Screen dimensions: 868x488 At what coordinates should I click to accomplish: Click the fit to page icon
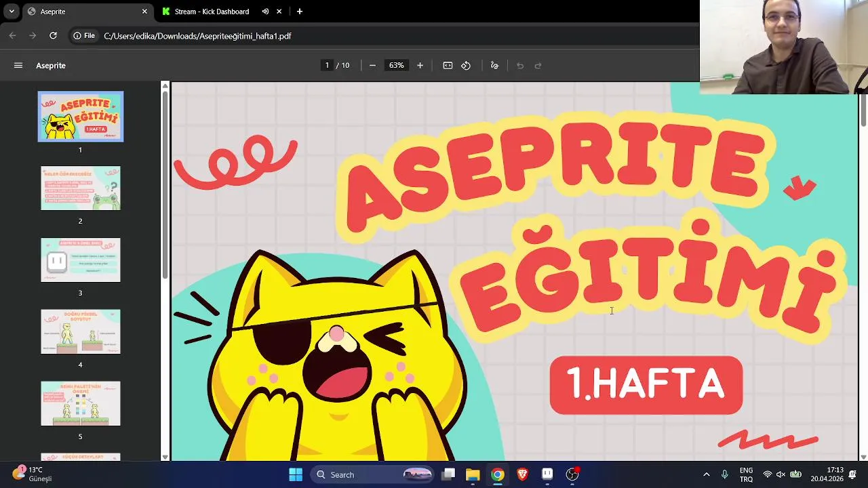click(448, 66)
